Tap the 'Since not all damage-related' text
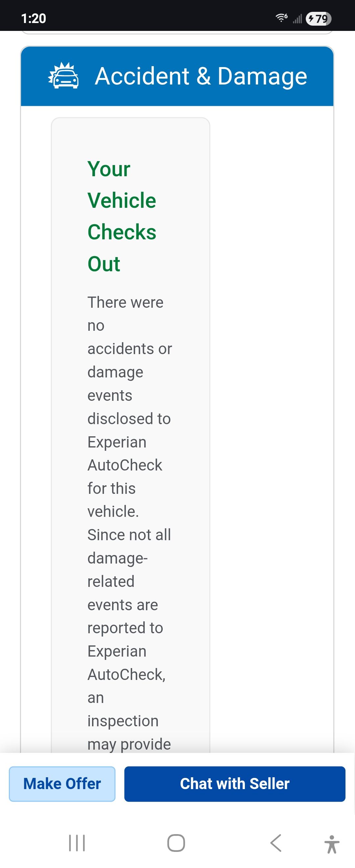Viewport: 355px width, 868px height. click(129, 558)
